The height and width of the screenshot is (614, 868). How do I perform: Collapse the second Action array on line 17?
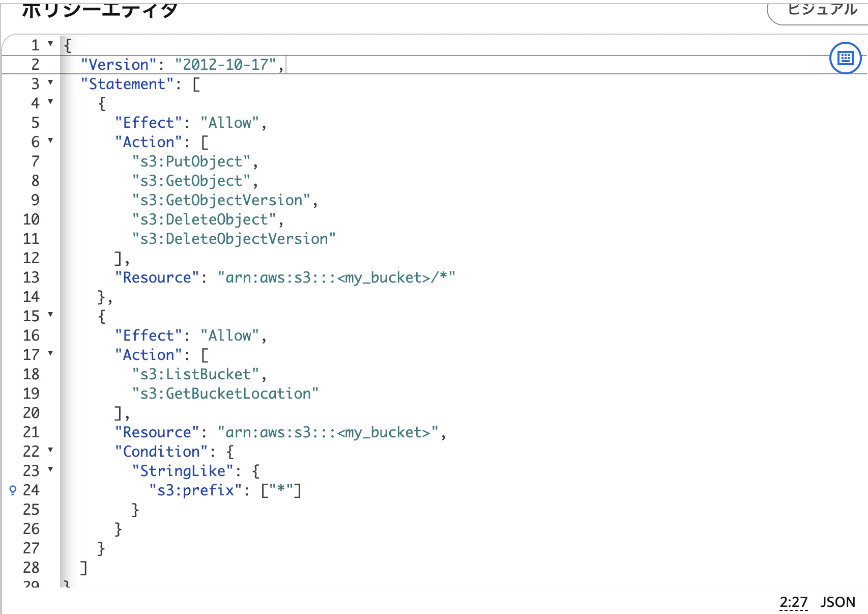pyautogui.click(x=50, y=353)
